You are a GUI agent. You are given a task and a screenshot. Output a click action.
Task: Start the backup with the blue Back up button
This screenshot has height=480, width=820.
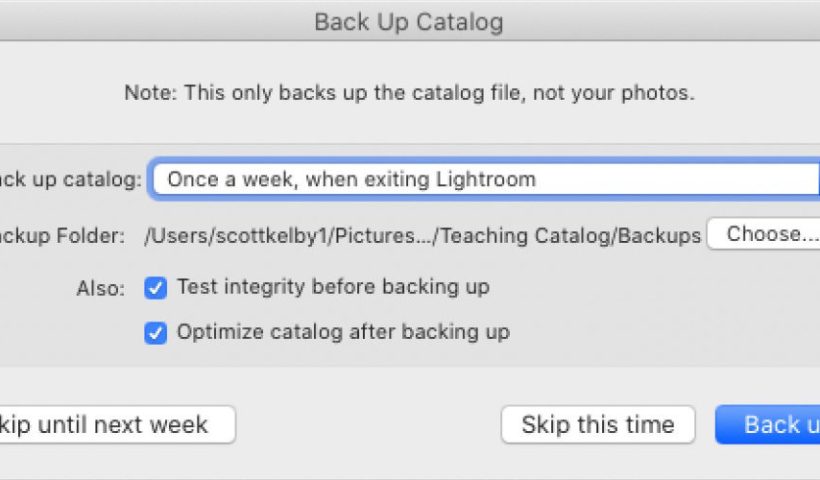(x=770, y=424)
